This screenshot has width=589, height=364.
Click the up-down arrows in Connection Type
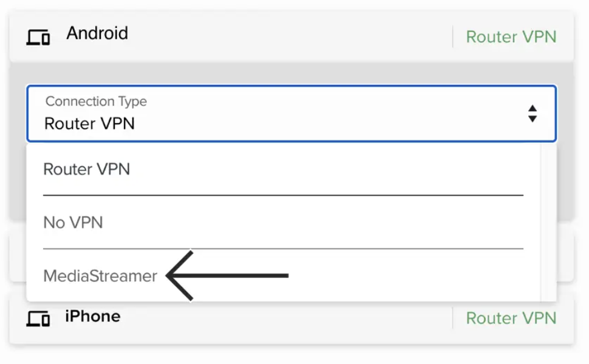click(x=532, y=113)
